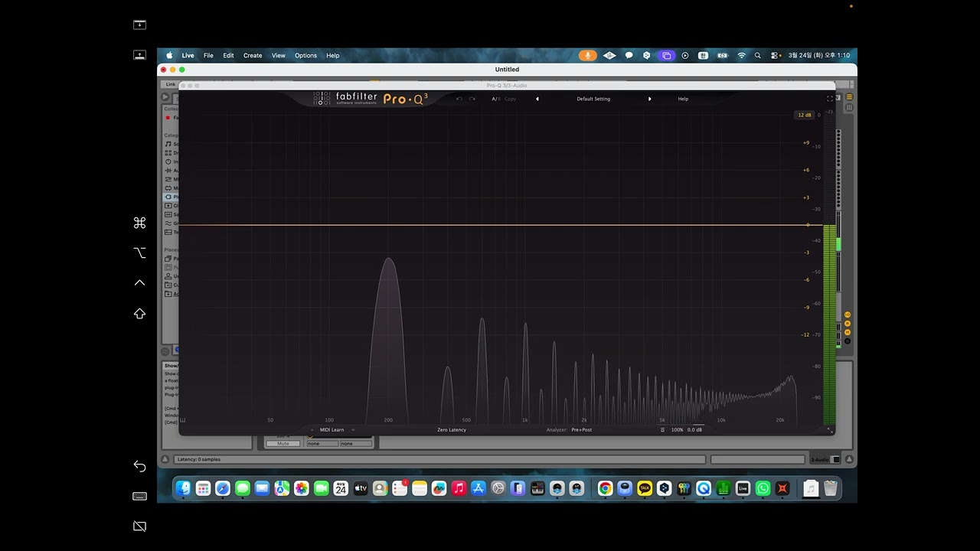
Task: Open Ableton Live from the Dock
Action: tap(743, 488)
